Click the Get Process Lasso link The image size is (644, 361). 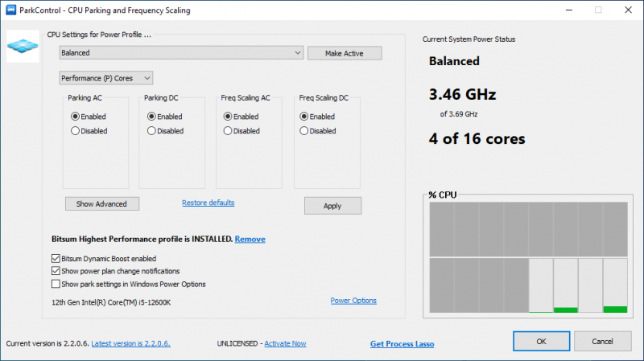(402, 344)
